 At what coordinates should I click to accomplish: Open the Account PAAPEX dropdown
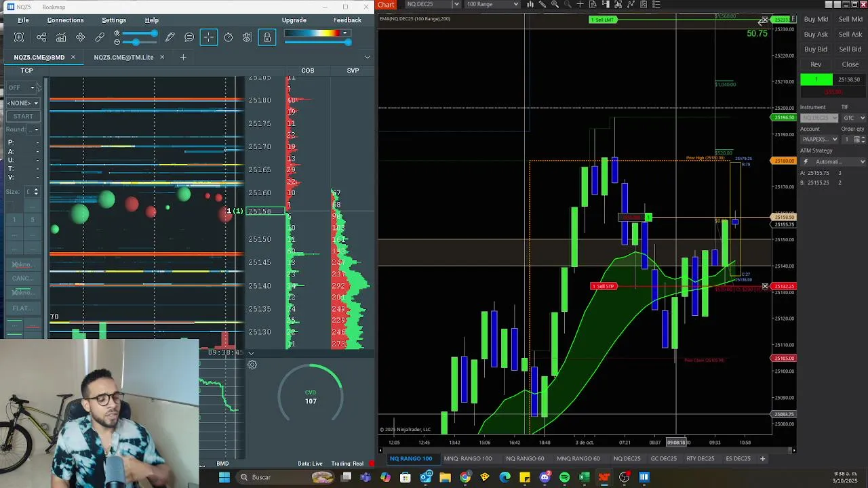(819, 140)
